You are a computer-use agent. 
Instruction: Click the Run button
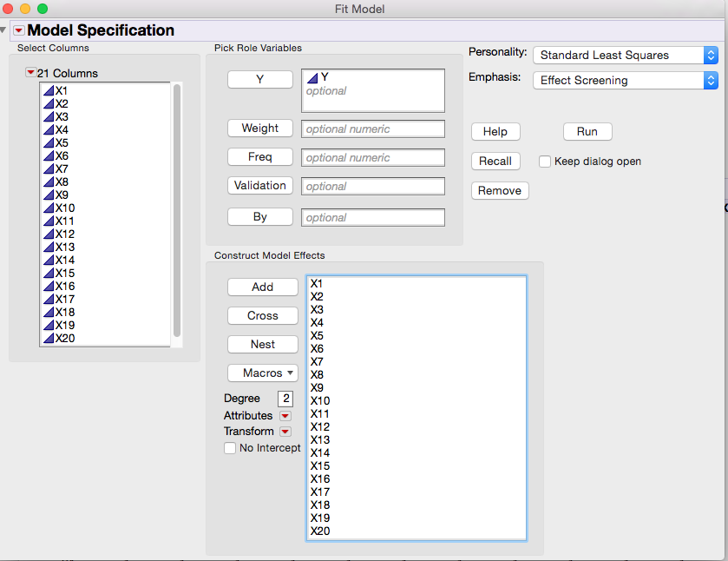pos(587,131)
